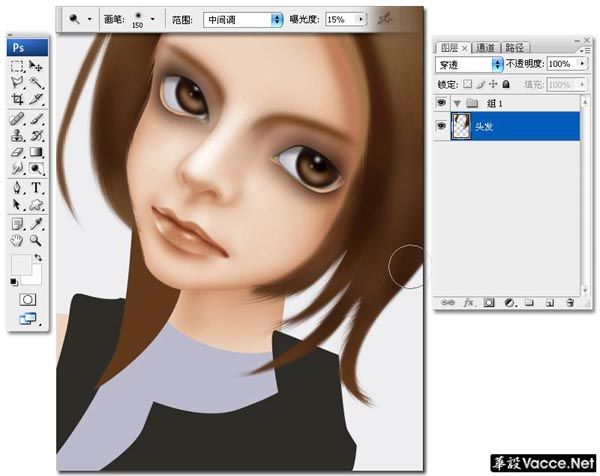This screenshot has width=600, height=476.
Task: Click the exposure 15% value field
Action: coord(341,19)
